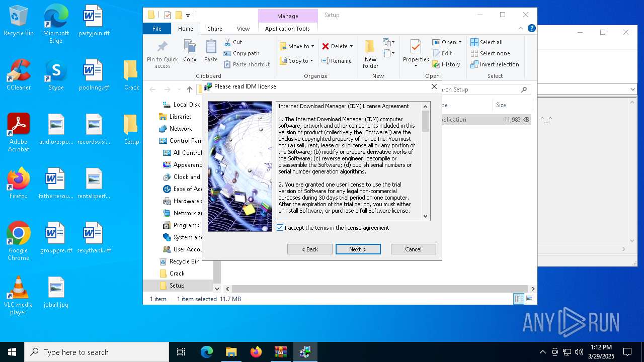Click Select all in ribbon
The image size is (644, 362).
[487, 42]
